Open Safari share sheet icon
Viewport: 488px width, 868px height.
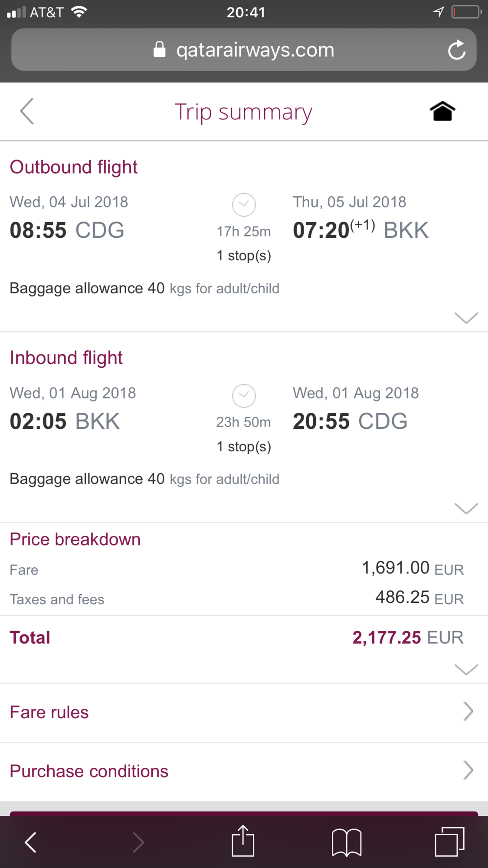[x=242, y=841]
